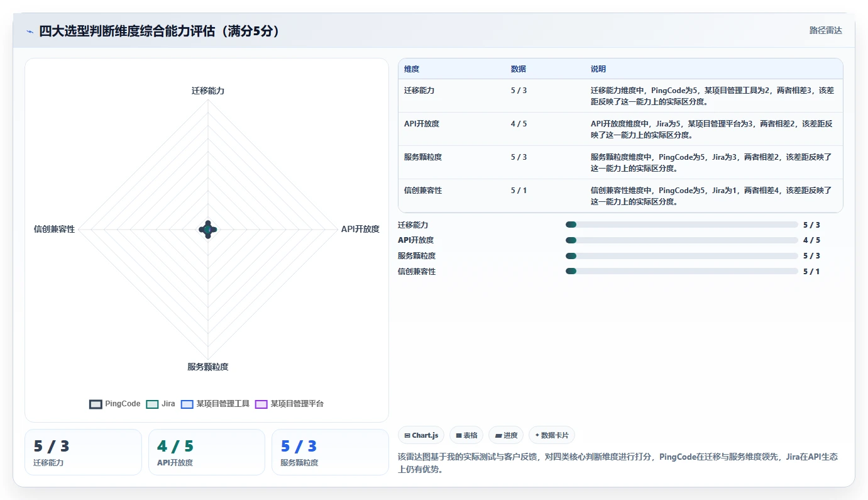Click the API开放度 radar axis label

pos(360,229)
